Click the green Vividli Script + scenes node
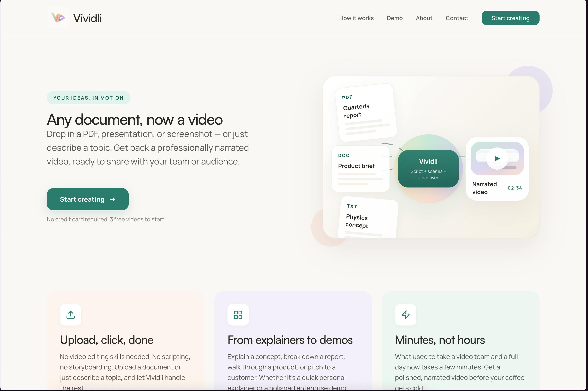Screen dimensions: 588x391 click(x=428, y=169)
